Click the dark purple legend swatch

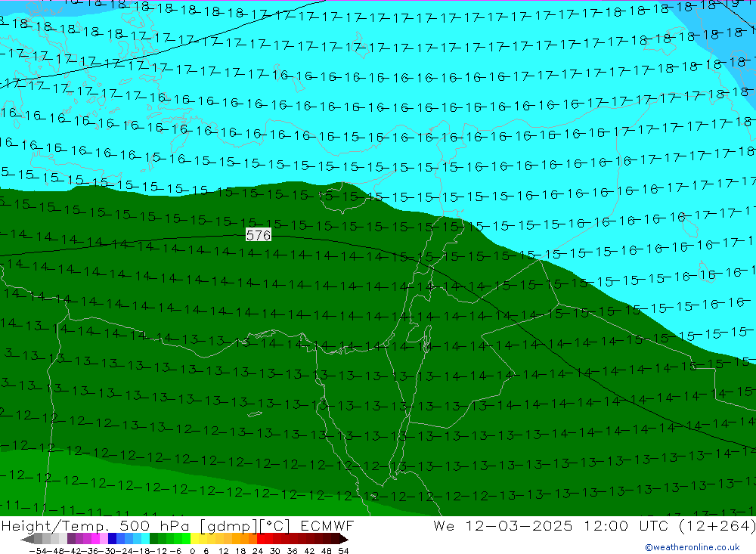pos(71,539)
